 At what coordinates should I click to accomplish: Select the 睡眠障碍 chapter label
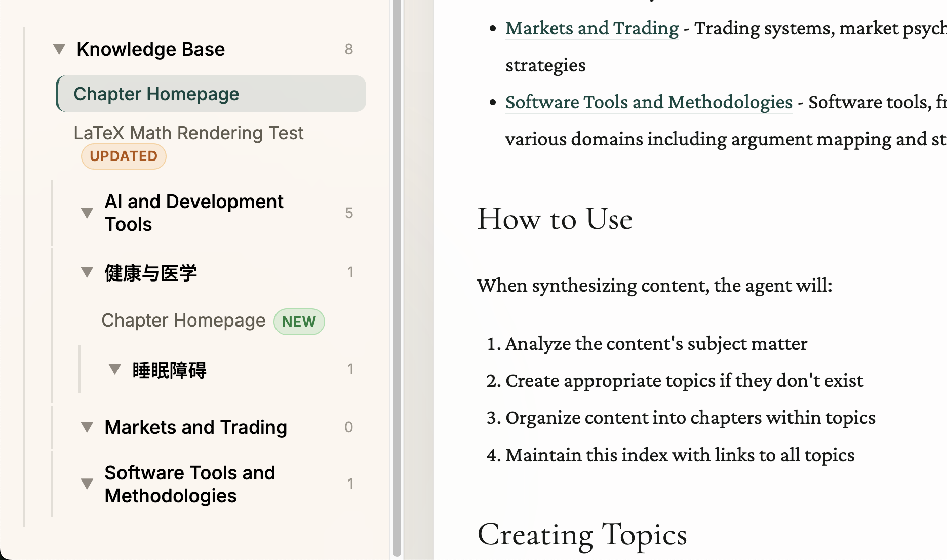pyautogui.click(x=170, y=370)
